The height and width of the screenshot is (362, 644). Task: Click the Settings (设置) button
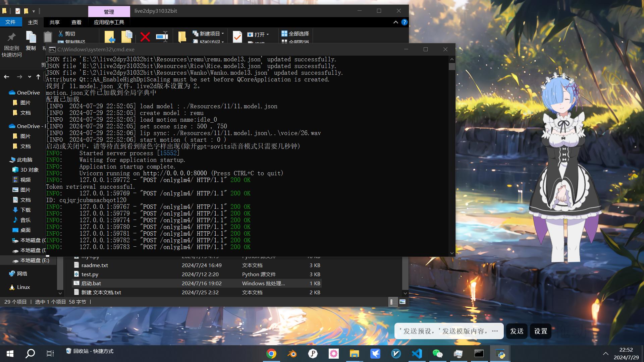click(x=541, y=331)
